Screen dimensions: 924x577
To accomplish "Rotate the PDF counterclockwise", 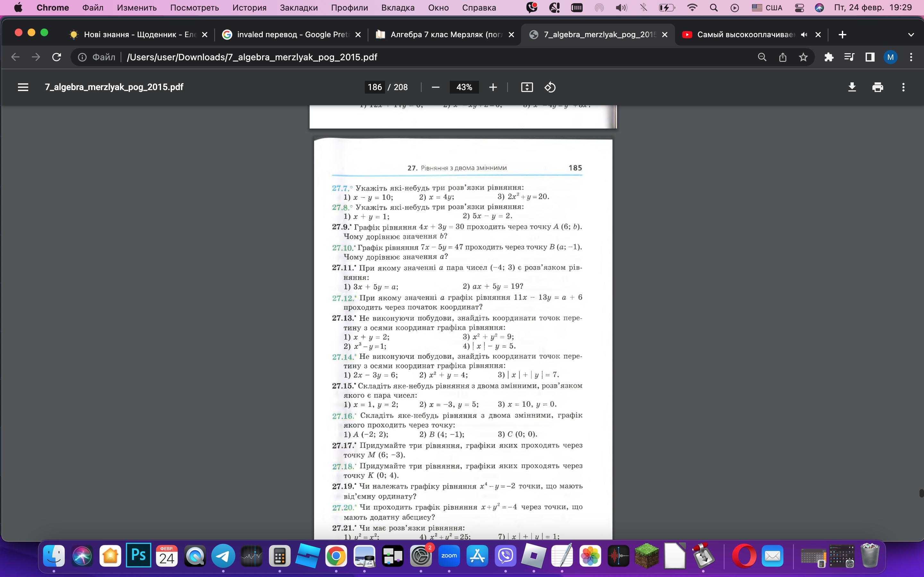I will 550,88.
